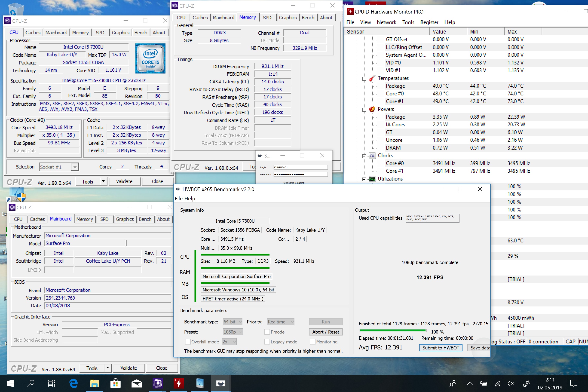Enable the Legacy mode checkbox
This screenshot has height=392, width=588.
pos(267,342)
